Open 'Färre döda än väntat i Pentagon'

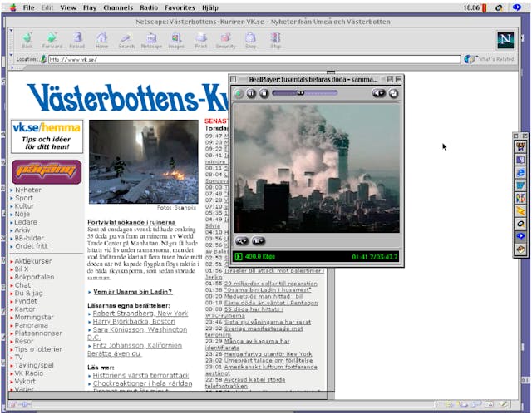(271, 303)
